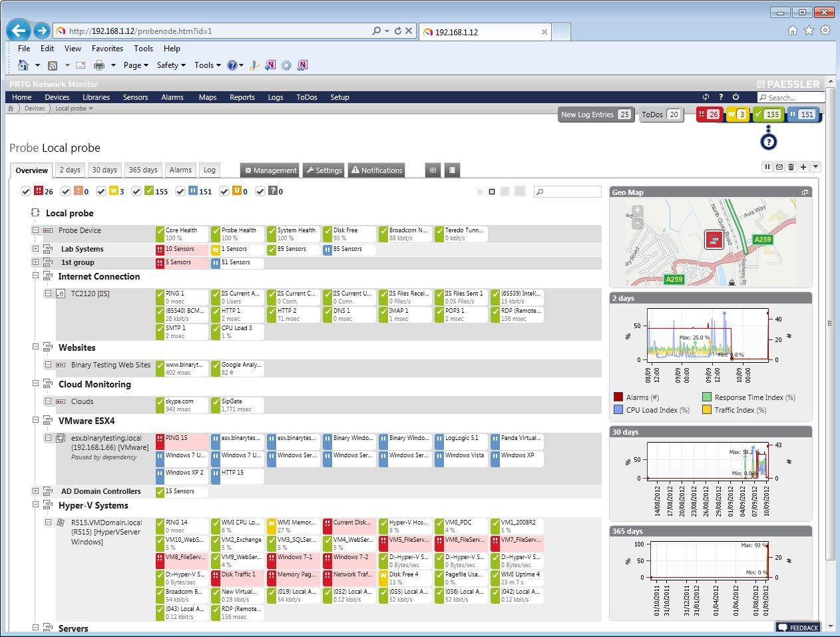Click the green up sensors badge 155

click(x=768, y=114)
